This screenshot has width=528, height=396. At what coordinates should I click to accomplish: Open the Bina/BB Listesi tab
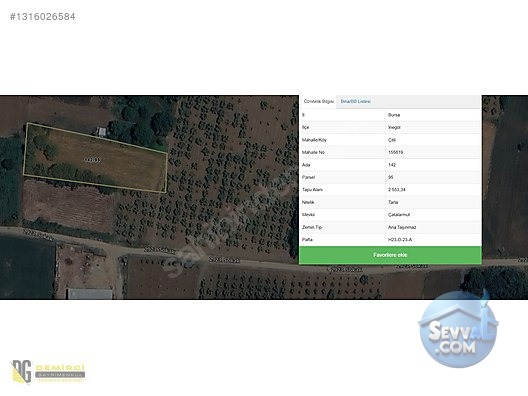pos(356,101)
